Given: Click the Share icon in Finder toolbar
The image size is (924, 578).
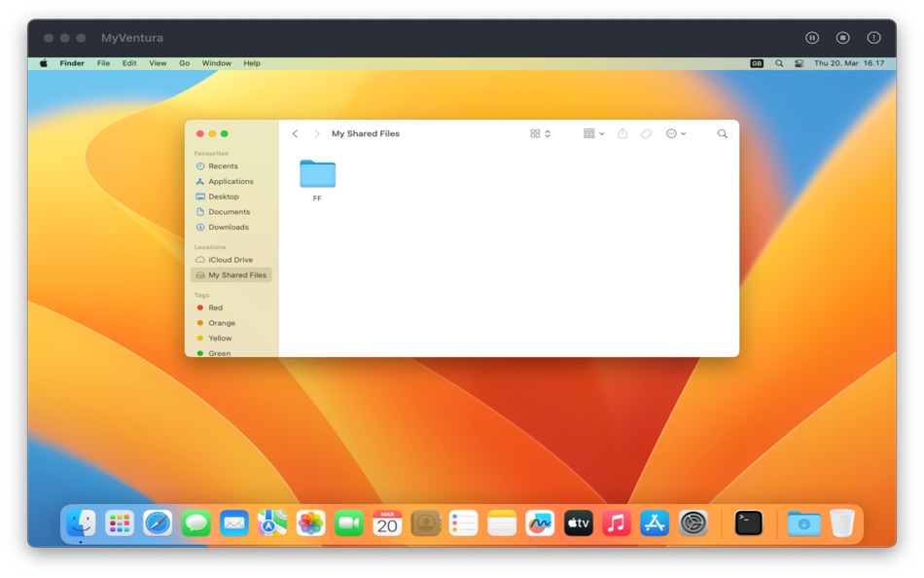Looking at the screenshot, I should [622, 133].
